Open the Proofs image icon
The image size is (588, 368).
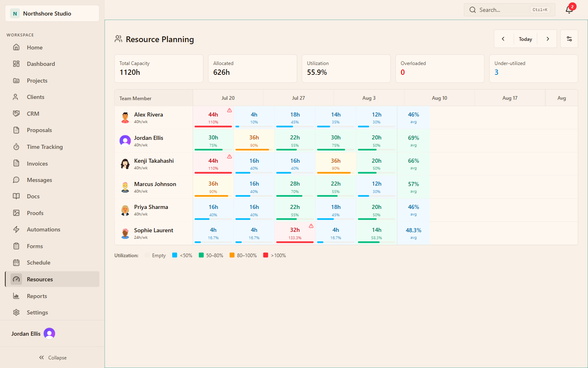(16, 213)
